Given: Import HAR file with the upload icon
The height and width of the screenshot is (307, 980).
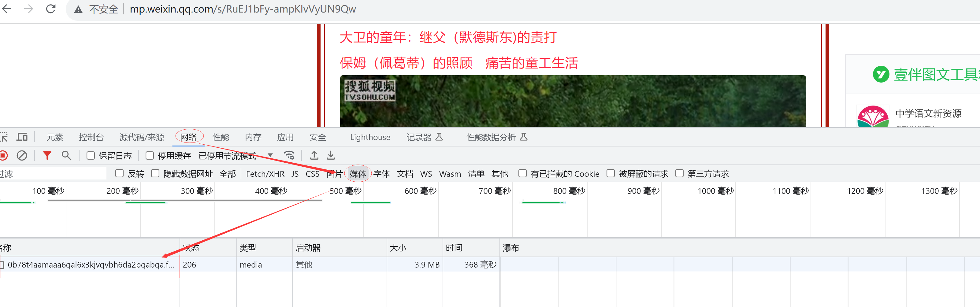Looking at the screenshot, I should pyautogui.click(x=314, y=155).
